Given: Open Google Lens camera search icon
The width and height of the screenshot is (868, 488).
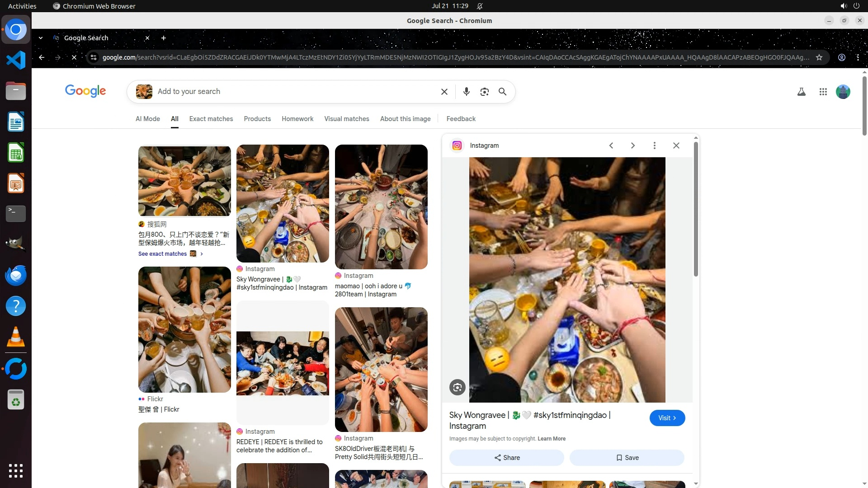Looking at the screenshot, I should click(x=484, y=92).
